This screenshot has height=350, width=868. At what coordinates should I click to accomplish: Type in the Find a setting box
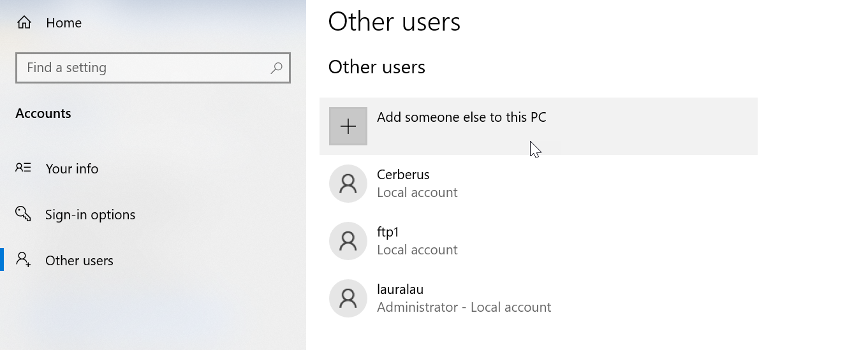tap(143, 68)
